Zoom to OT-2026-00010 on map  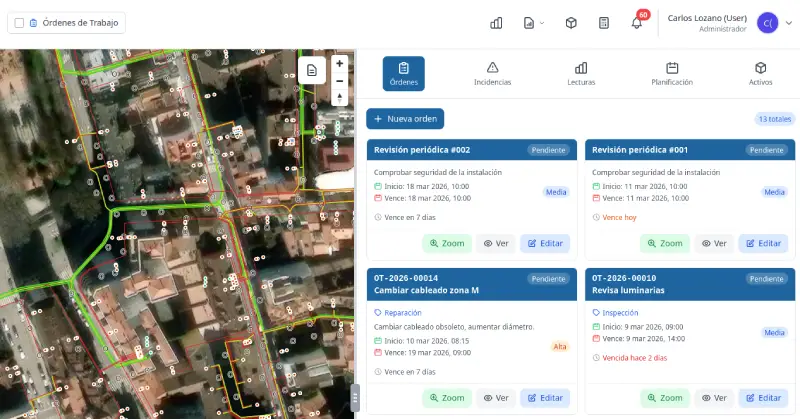665,398
